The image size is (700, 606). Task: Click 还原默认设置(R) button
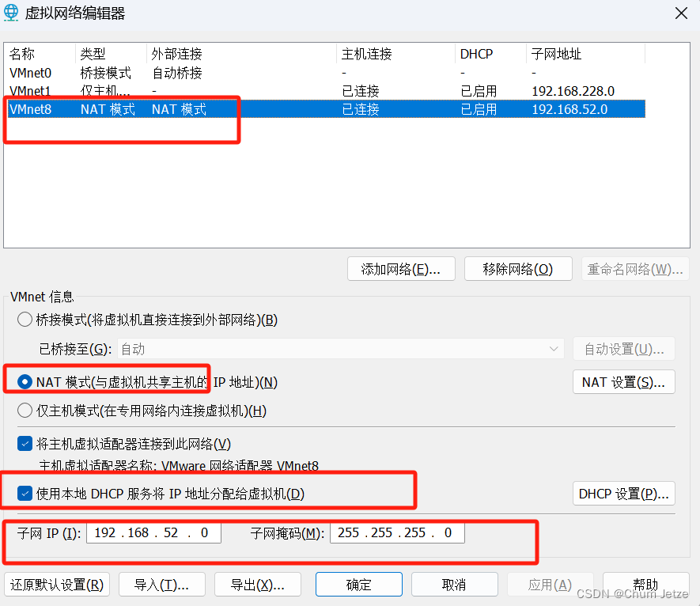(x=57, y=585)
